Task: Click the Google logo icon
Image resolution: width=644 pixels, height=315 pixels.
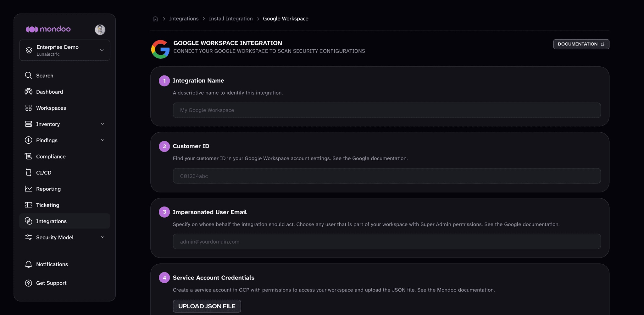Action: coord(160,49)
